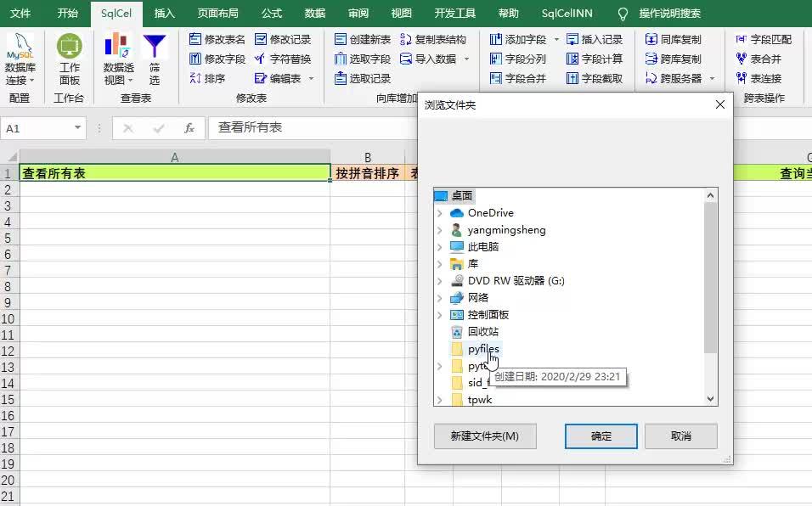Click the 跨库复制 tool
This screenshot has height=506, width=812.
674,59
